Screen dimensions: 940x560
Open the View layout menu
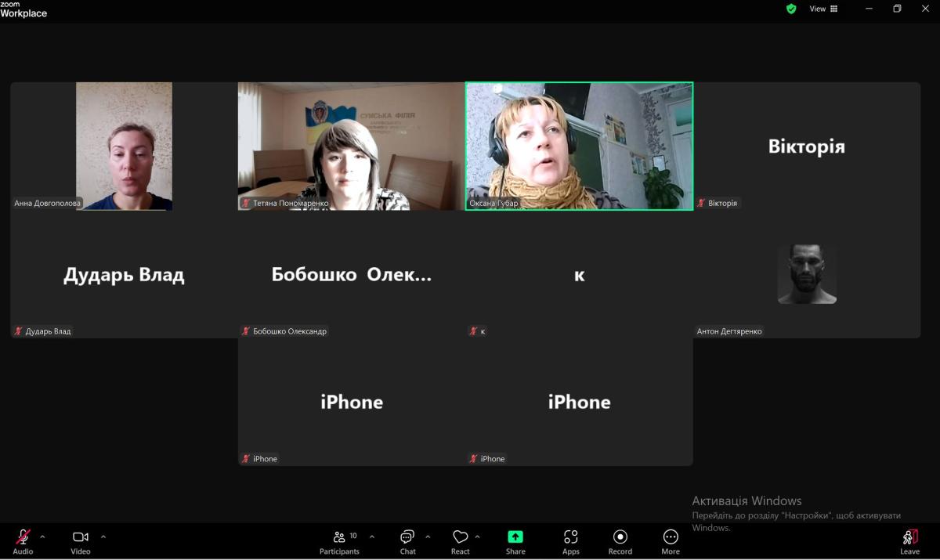click(x=823, y=9)
